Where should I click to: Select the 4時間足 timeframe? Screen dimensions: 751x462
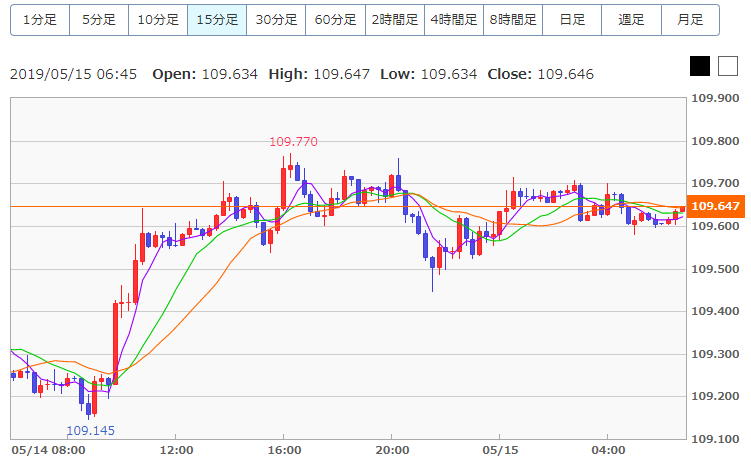(454, 20)
